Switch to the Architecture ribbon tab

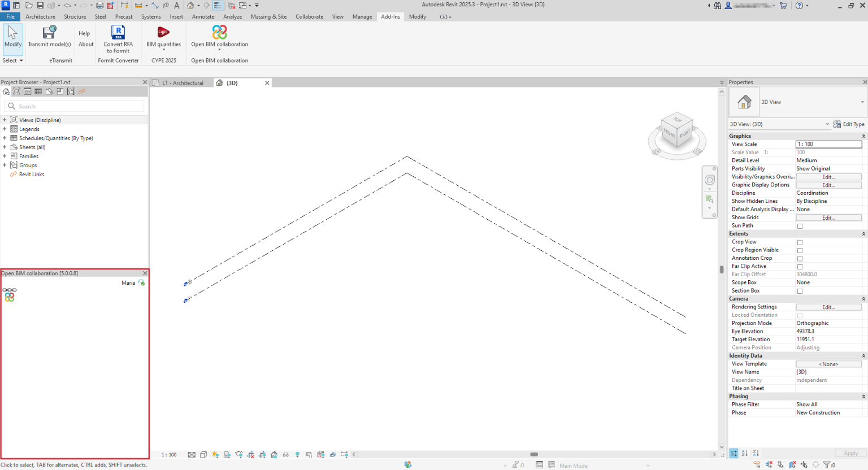40,16
